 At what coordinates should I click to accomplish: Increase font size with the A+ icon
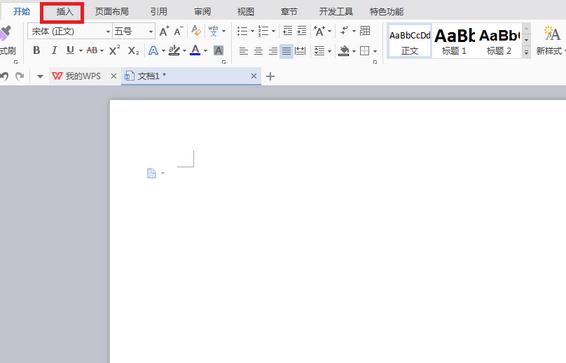pos(164,31)
